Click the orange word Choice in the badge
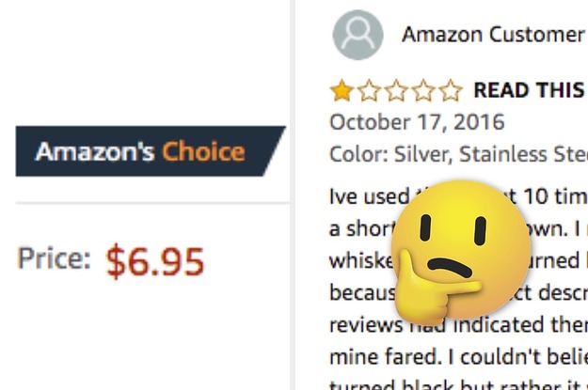 pyautogui.click(x=203, y=151)
